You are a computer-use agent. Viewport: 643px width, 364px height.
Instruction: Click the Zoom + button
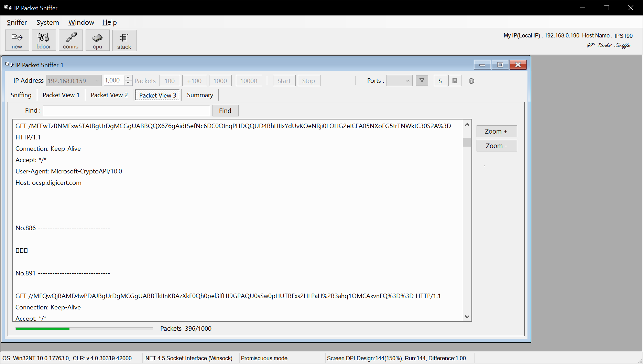pyautogui.click(x=496, y=131)
